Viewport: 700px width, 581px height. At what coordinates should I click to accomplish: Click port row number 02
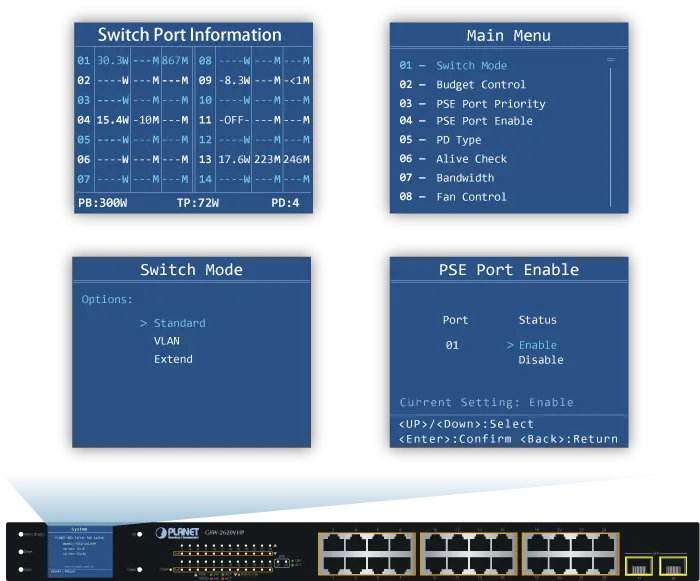pos(83,80)
